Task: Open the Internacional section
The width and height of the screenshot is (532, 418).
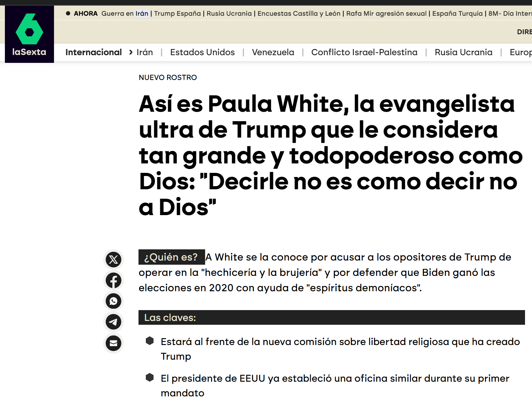Action: click(93, 52)
